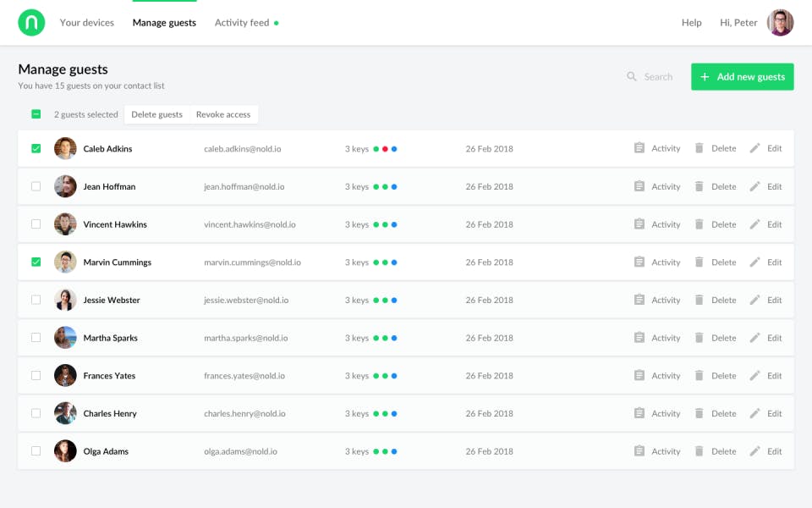Open Activity clipboard icon for Frances Yates
This screenshot has height=508, width=812.
pos(639,376)
